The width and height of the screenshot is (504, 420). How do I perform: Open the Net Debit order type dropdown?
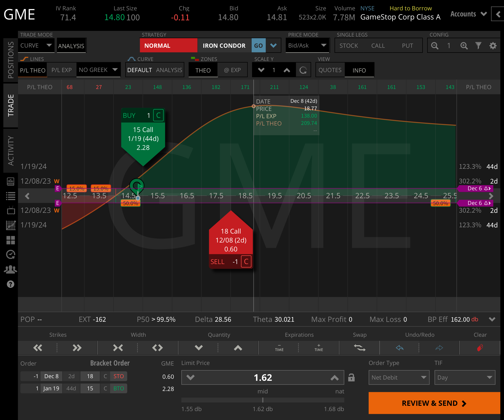399,377
